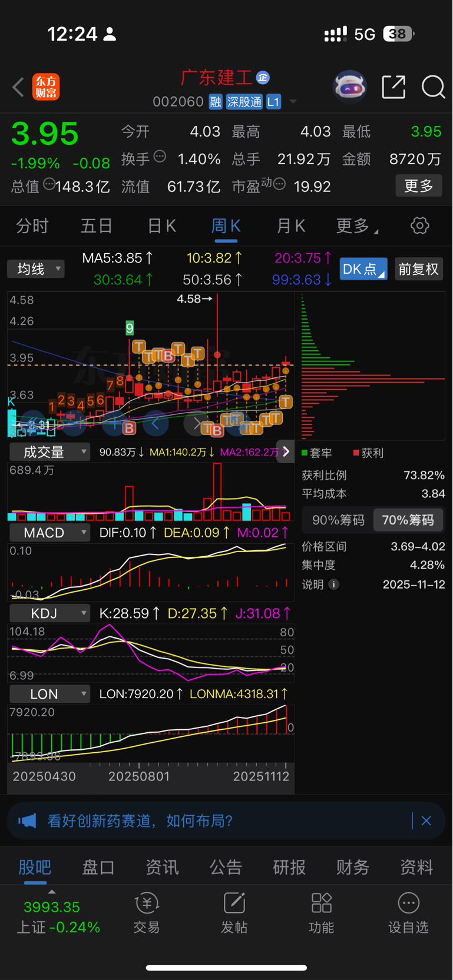
Task: Tap the back arrow icon
Action: pos(18,87)
